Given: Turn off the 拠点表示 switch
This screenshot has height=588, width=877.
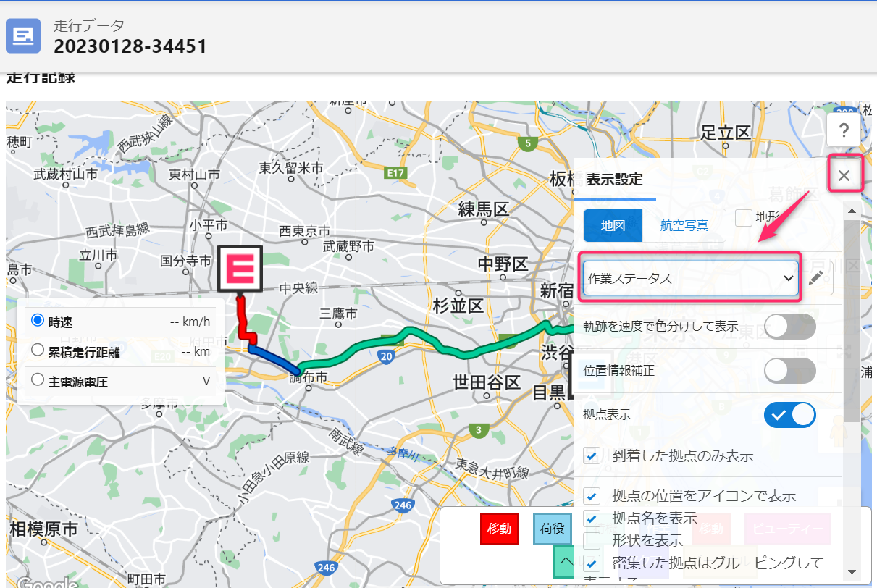Looking at the screenshot, I should click(789, 415).
